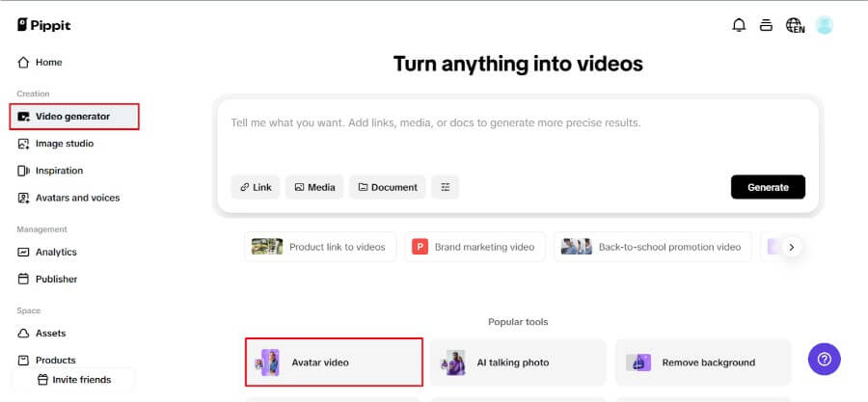
Task: Click the Back-to-school thumbnail image
Action: coord(577,247)
